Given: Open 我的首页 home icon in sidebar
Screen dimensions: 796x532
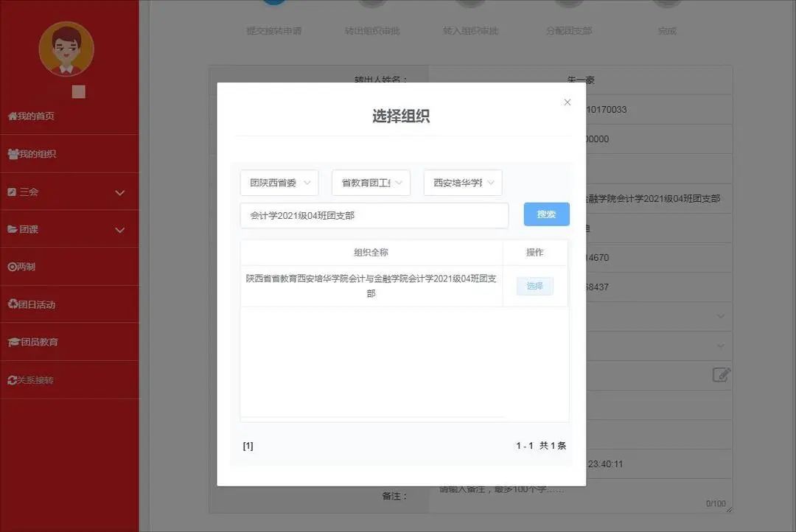Looking at the screenshot, I should (x=13, y=116).
